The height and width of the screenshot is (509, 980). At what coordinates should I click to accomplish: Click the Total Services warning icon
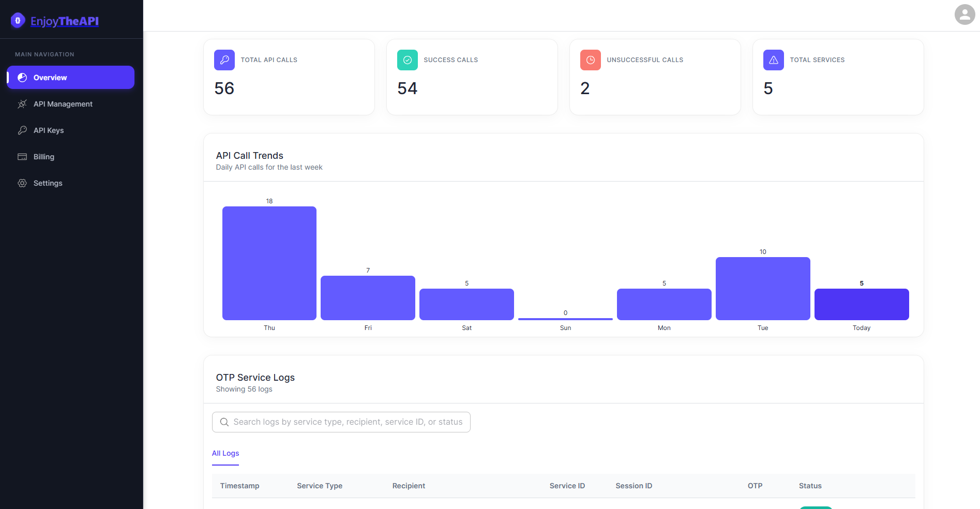(x=773, y=60)
